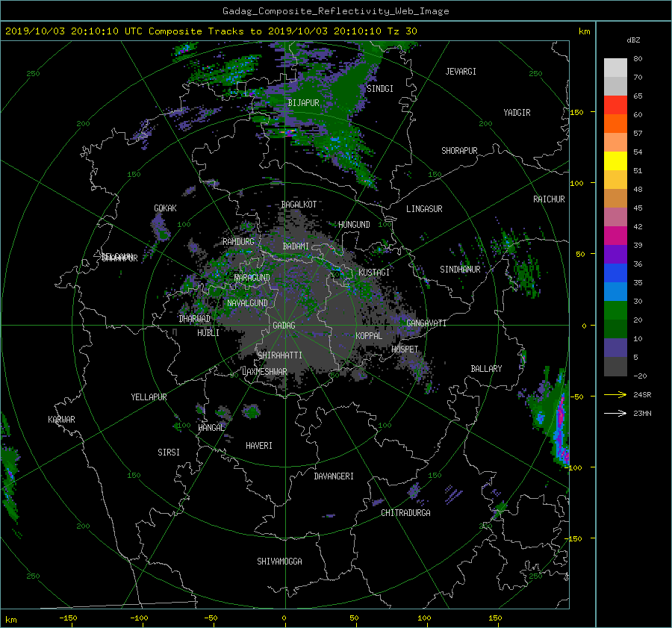672x628 pixels.
Task: Click the SHIRAHATTI label
Action: click(x=280, y=355)
